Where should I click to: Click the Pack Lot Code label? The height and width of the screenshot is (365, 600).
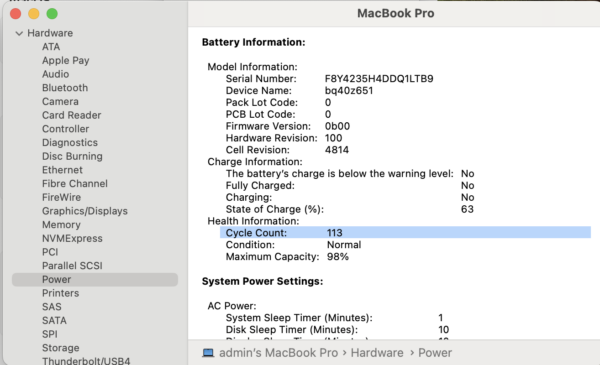(261, 103)
